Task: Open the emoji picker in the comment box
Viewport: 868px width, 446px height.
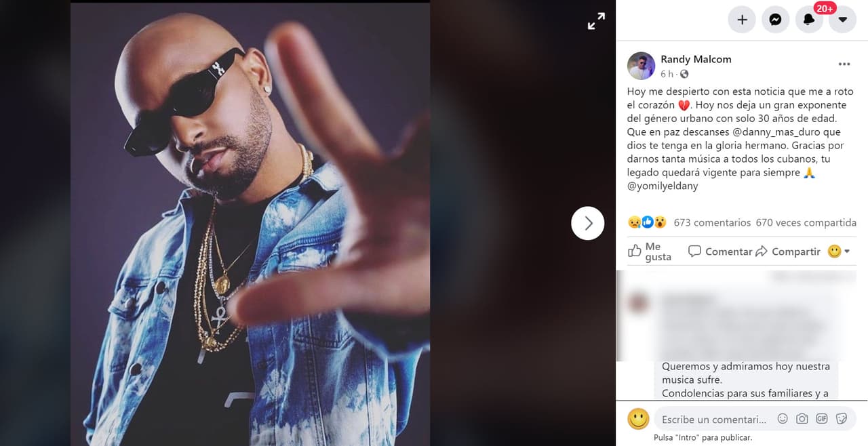Action: [782, 419]
